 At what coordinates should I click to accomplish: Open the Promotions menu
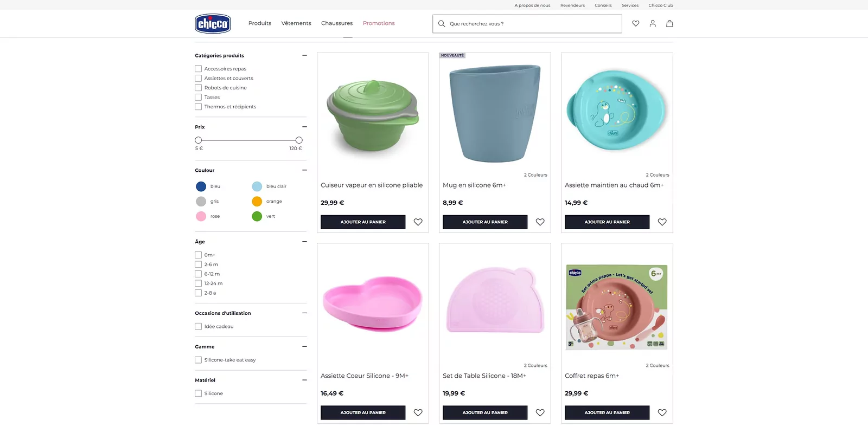click(x=379, y=23)
